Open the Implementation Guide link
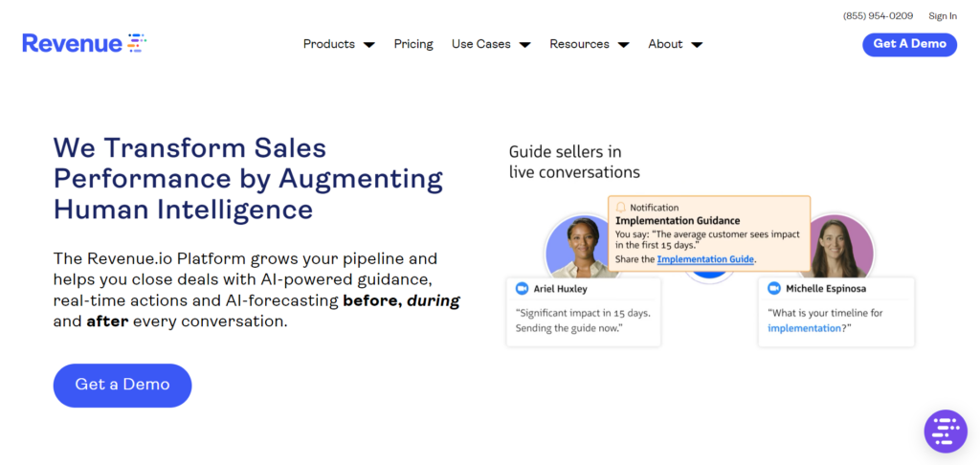This screenshot has width=980, height=465. tap(705, 259)
